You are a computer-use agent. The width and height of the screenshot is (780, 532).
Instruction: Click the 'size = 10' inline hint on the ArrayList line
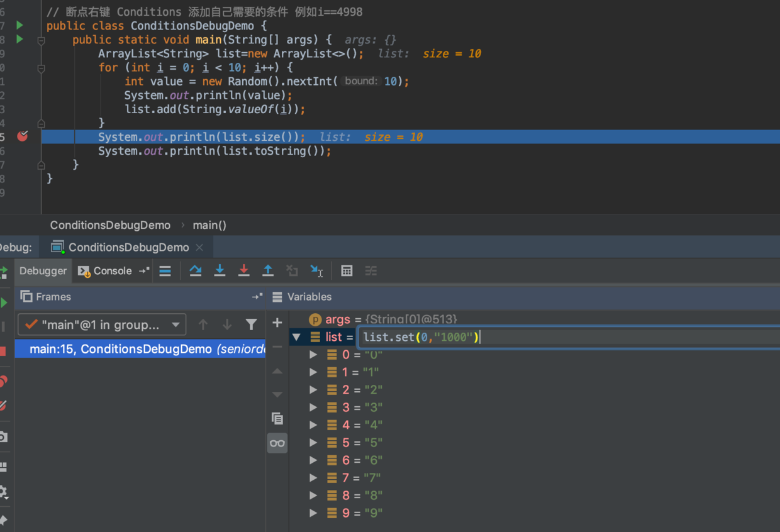[452, 53]
